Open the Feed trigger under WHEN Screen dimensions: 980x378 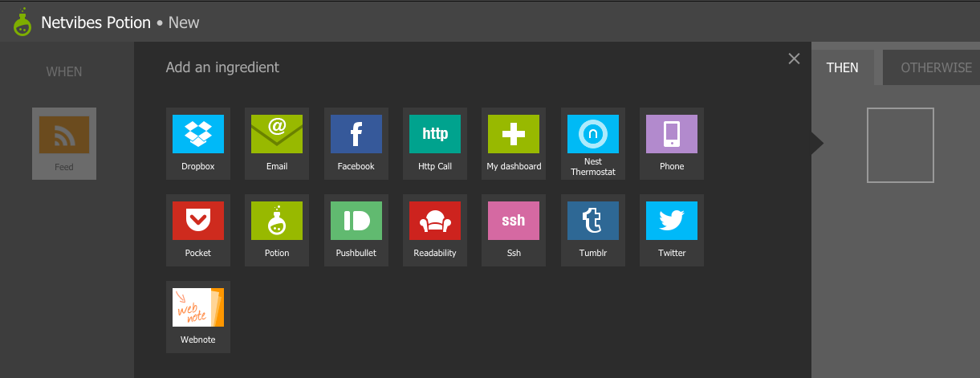[x=64, y=144]
